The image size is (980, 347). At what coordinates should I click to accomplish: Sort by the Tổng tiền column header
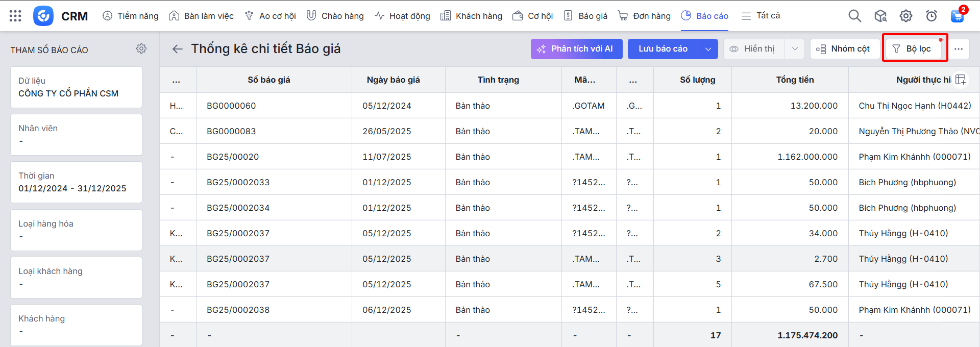coord(794,80)
